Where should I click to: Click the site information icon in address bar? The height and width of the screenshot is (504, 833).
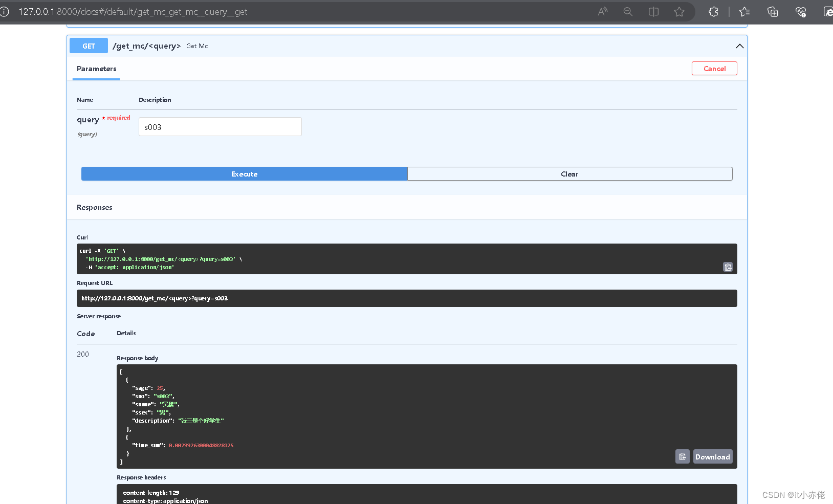[x=6, y=11]
